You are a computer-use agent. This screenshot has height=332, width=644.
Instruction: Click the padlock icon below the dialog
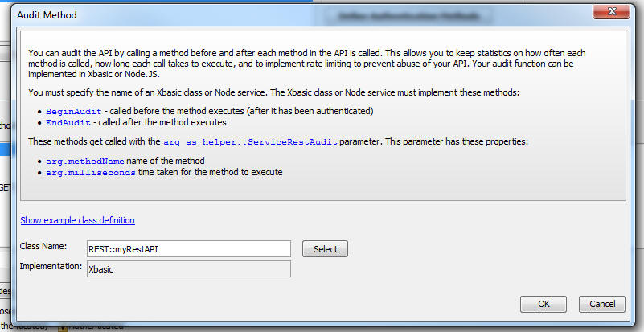[63, 327]
